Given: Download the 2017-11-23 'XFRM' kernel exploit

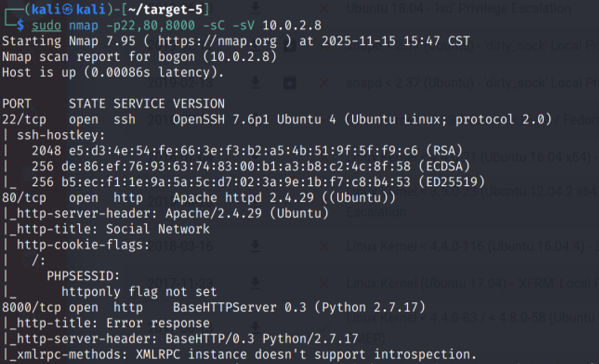Looking at the screenshot, I should (x=255, y=282).
